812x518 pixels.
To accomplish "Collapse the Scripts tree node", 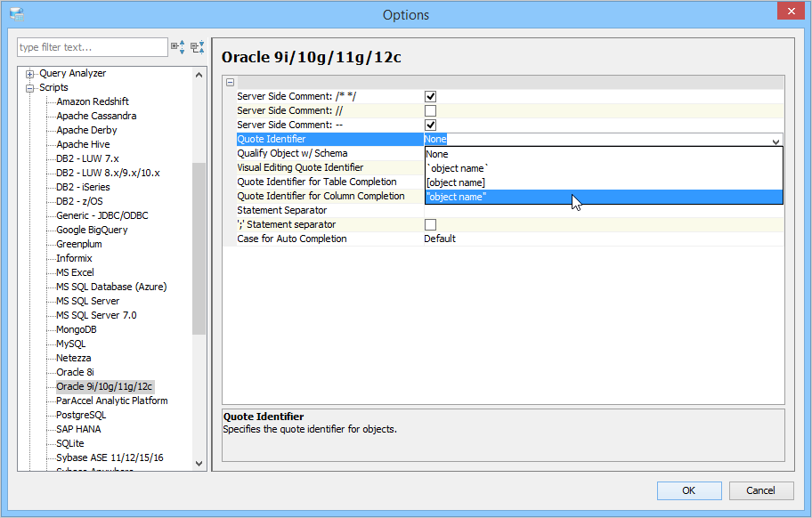I will (30, 88).
